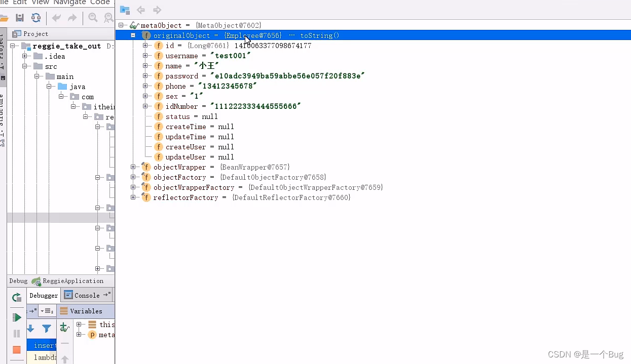Expand the id Long@7661 field
The height and width of the screenshot is (364, 631).
145,46
